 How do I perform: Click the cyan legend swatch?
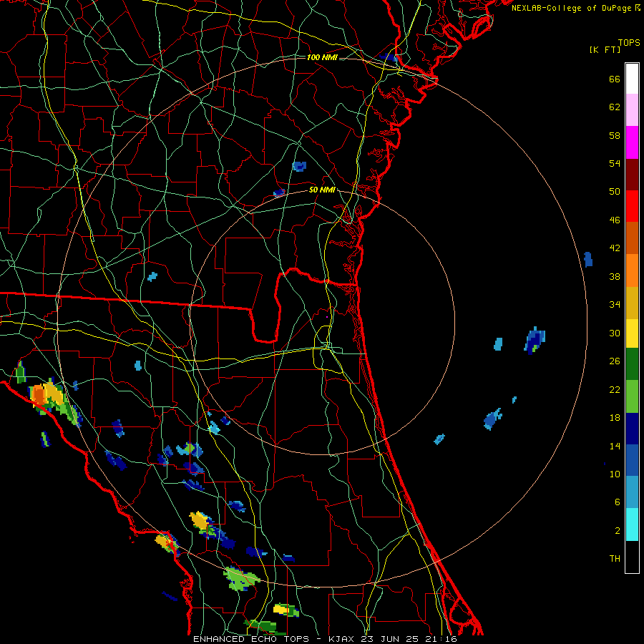click(632, 525)
